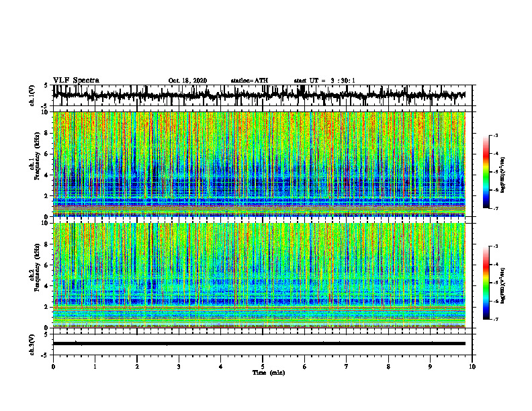Image resolution: width=532 pixels, height=411 pixels.
Task: Click the 3 minute tick on Time axis
Action: (x=179, y=367)
